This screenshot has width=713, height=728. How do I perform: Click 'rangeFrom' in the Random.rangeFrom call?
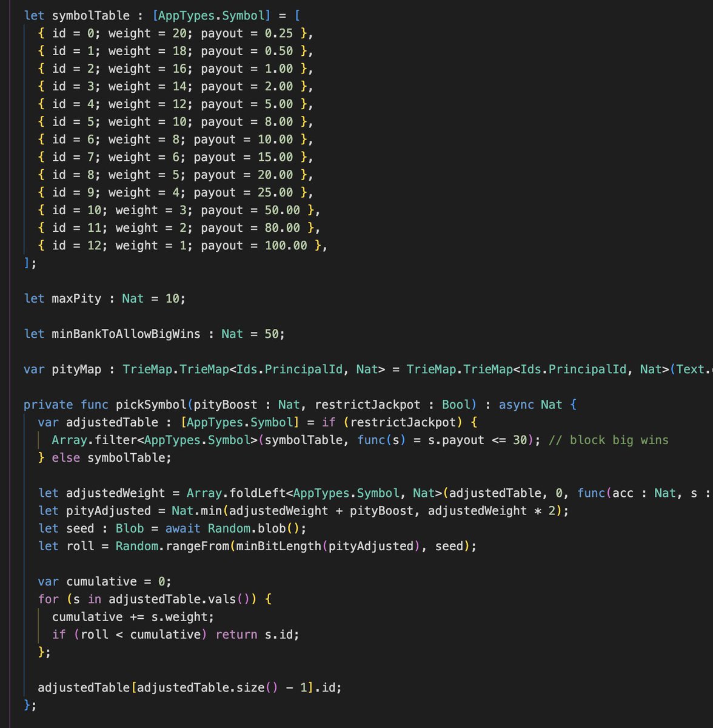pos(197,546)
